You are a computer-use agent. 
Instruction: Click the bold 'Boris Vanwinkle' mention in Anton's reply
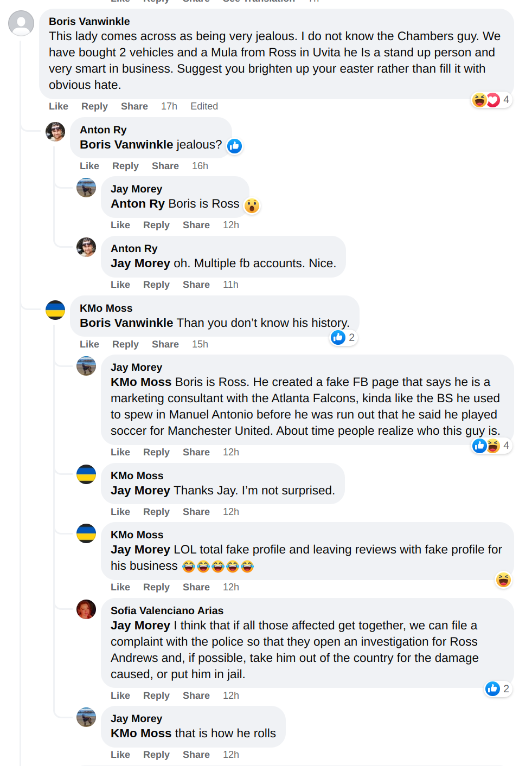coord(126,145)
